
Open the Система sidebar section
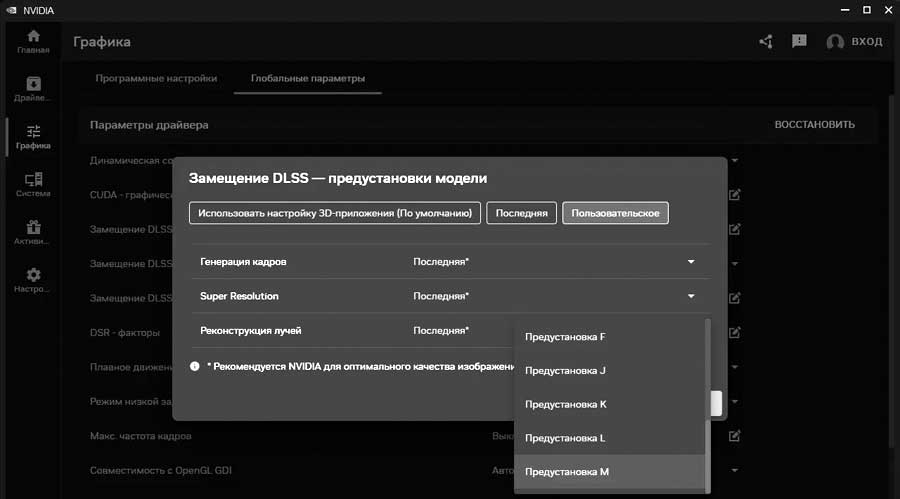tap(33, 185)
